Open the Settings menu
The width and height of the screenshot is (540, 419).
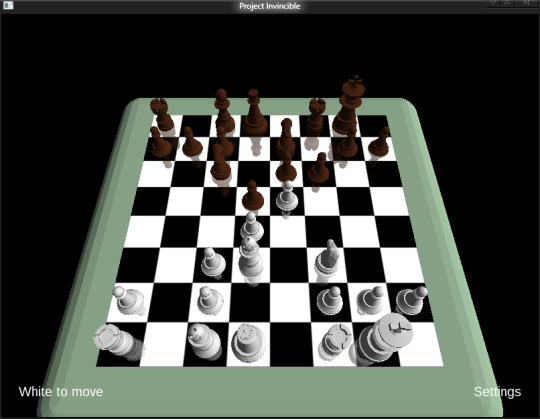coord(497,392)
